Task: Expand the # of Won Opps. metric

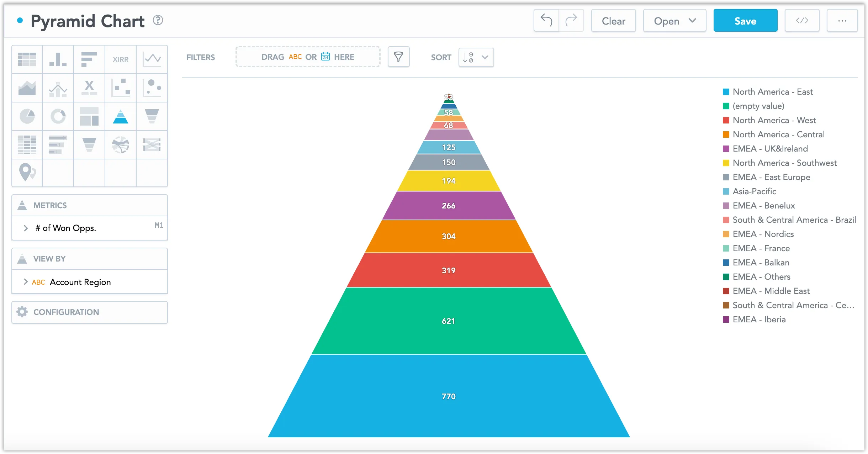Action: [25, 228]
